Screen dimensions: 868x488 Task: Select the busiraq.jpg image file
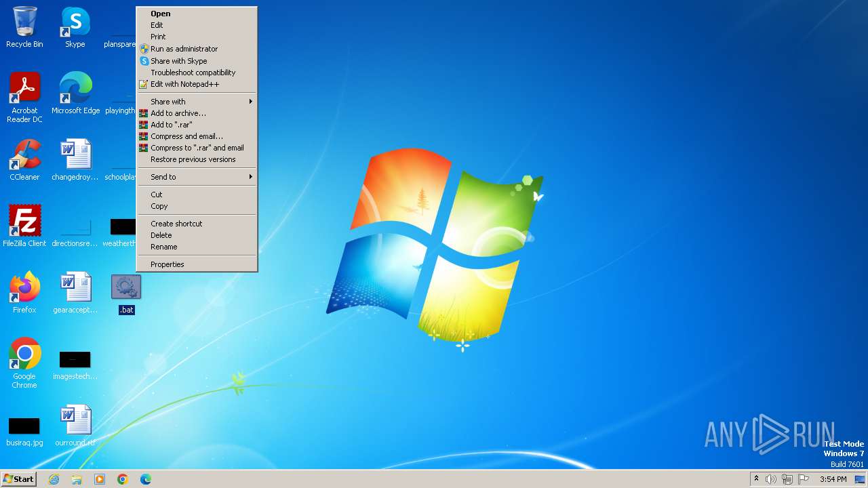24,431
